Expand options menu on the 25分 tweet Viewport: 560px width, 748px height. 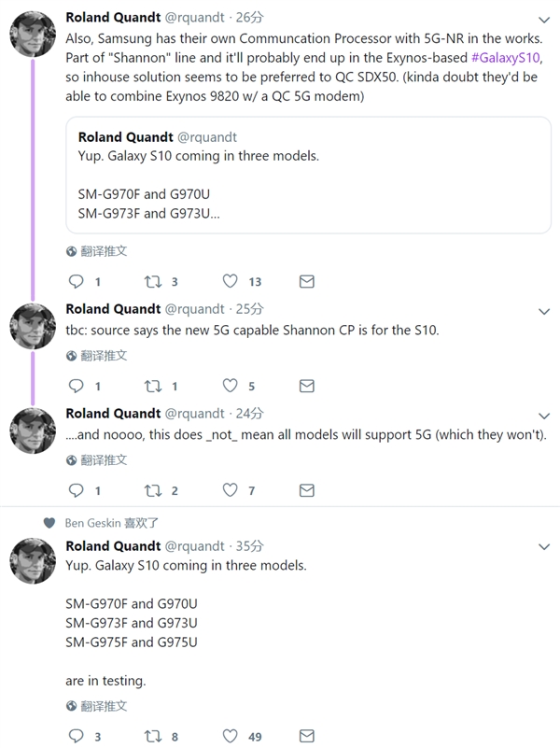545,311
